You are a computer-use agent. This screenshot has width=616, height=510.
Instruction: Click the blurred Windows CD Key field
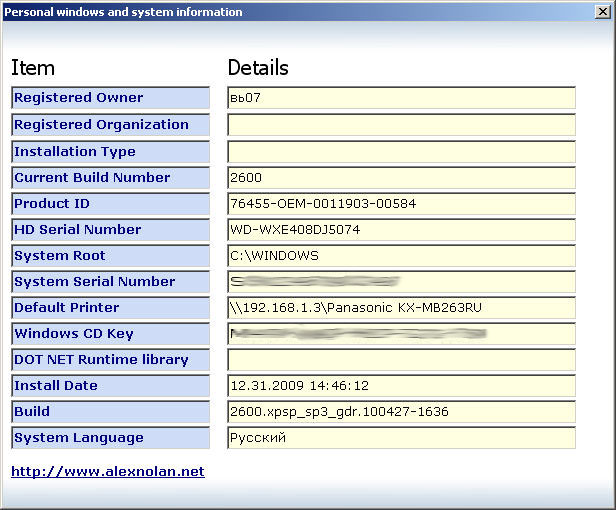[x=401, y=334]
